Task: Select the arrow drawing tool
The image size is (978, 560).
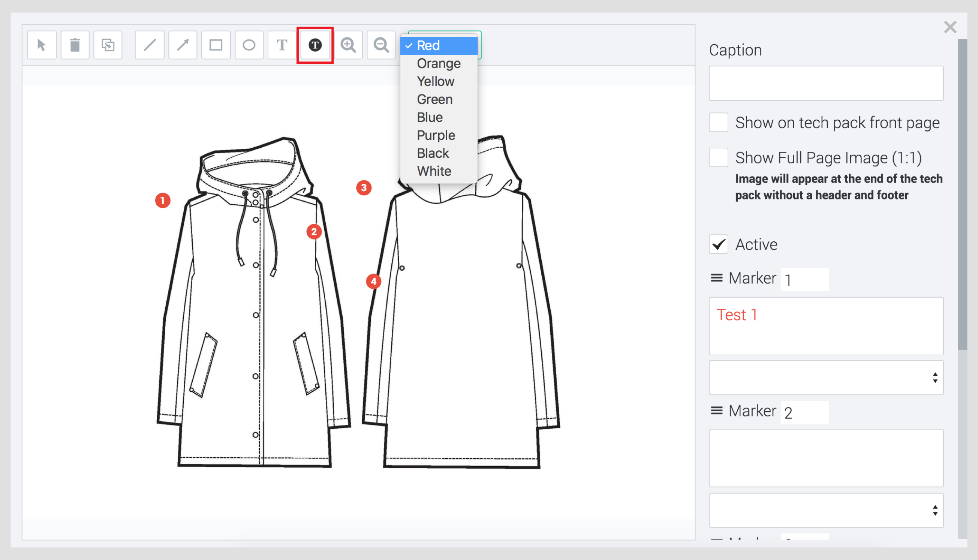Action: point(183,45)
